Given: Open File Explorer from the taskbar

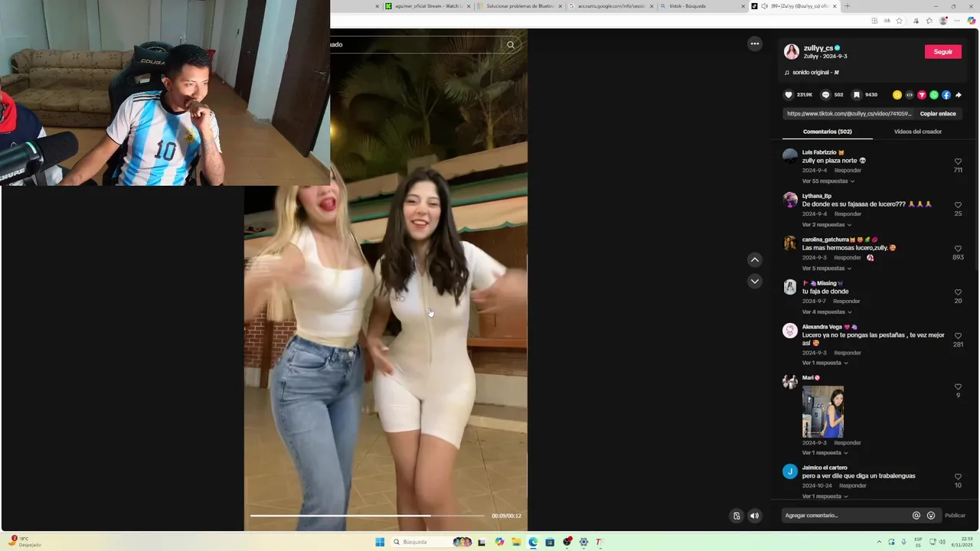Looking at the screenshot, I should click(516, 542).
